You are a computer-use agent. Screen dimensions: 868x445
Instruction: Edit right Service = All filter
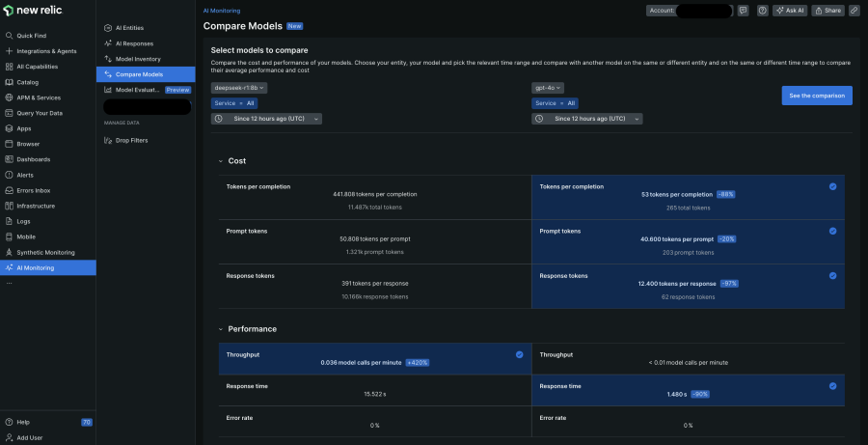556,103
